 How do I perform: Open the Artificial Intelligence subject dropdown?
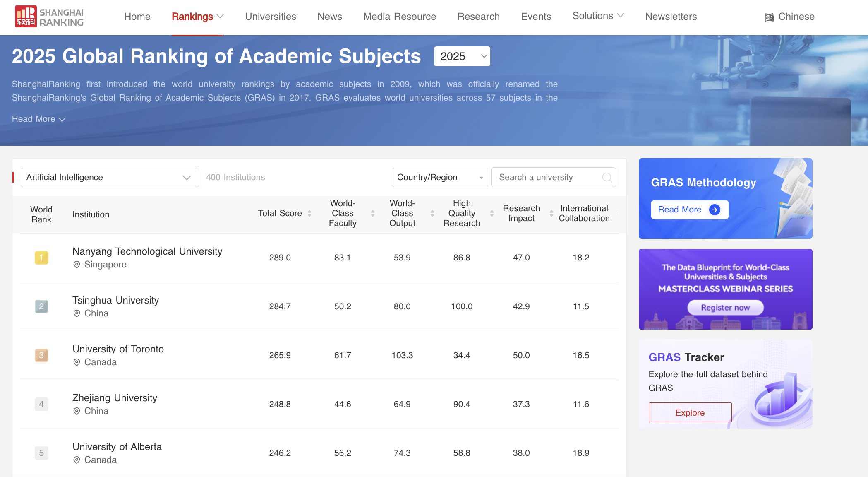point(110,178)
